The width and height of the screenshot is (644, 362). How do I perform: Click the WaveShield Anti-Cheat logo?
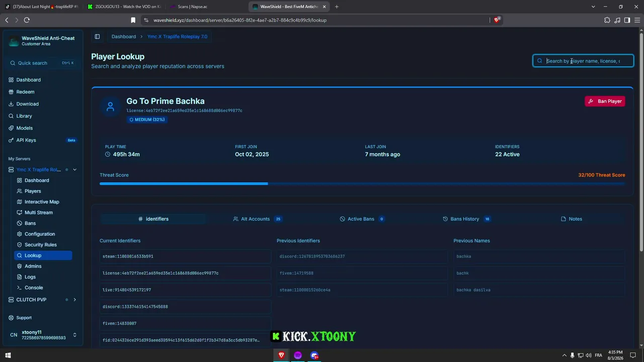point(14,41)
